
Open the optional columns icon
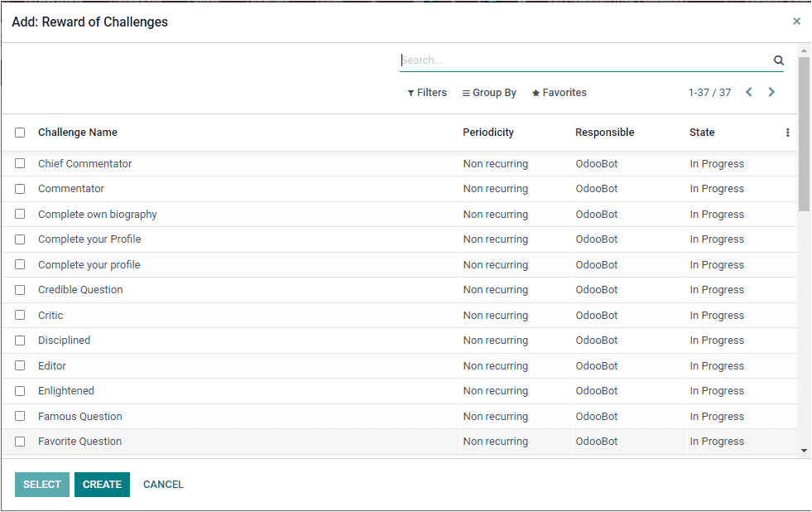coord(787,132)
